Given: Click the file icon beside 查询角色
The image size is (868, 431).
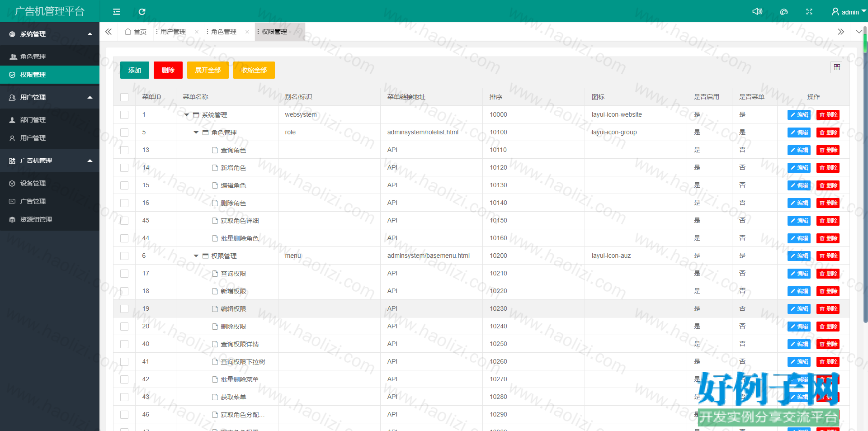Looking at the screenshot, I should [215, 150].
